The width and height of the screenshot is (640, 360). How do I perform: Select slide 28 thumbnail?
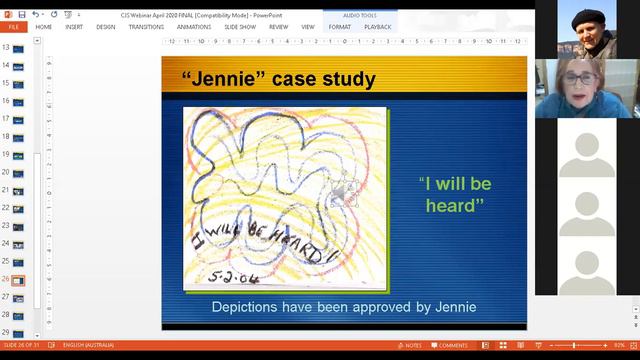click(18, 316)
